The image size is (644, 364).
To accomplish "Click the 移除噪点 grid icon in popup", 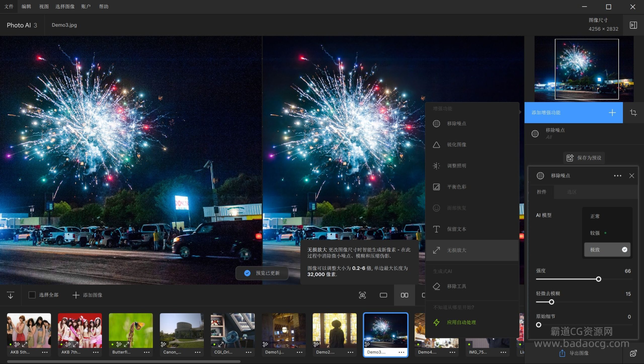I will coord(436,123).
